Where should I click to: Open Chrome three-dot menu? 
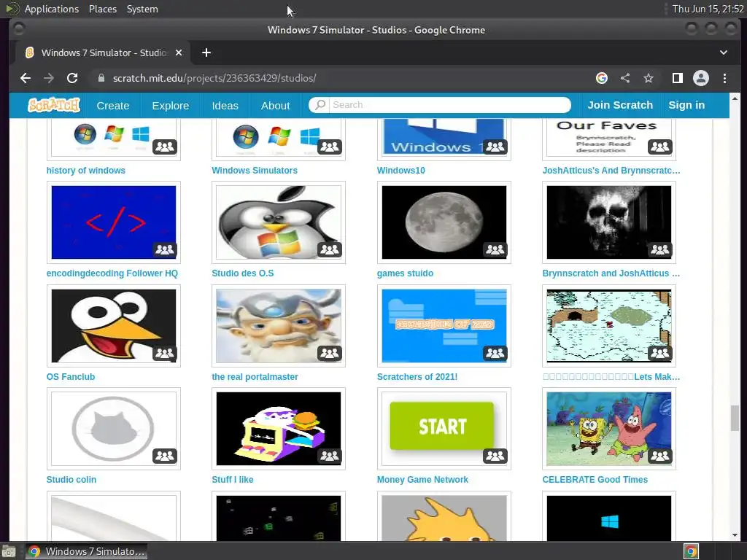[x=724, y=78]
